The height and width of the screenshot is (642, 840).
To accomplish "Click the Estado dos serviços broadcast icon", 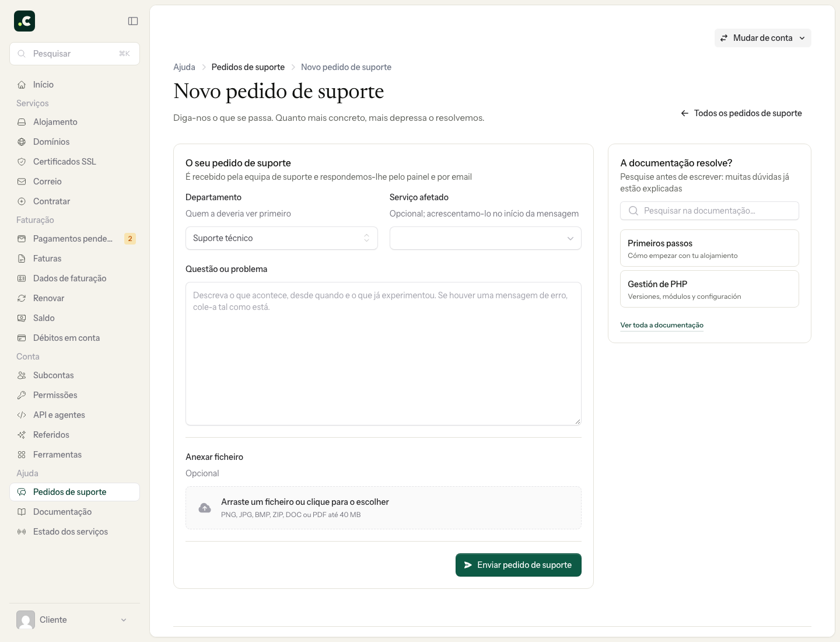I will pos(22,532).
